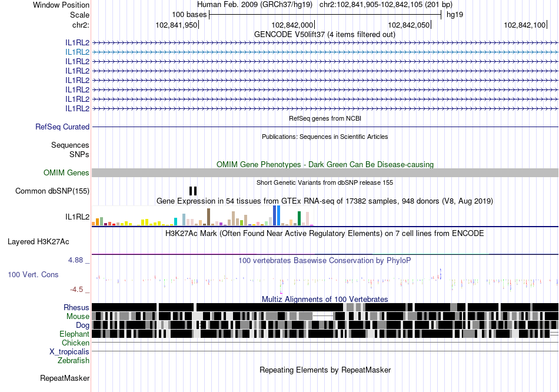Click the Dog species label
The width and height of the screenshot is (559, 392).
coord(83,325)
